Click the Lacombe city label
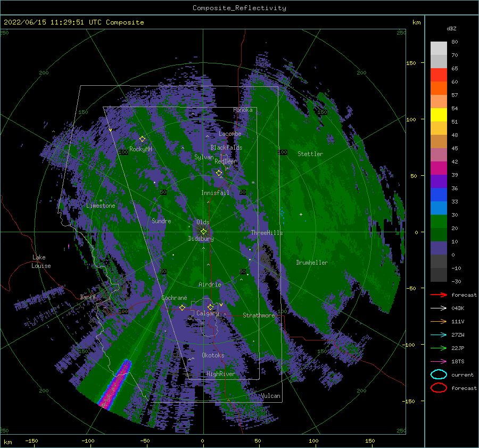Image resolution: width=479 pixels, height=448 pixels. tap(230, 134)
